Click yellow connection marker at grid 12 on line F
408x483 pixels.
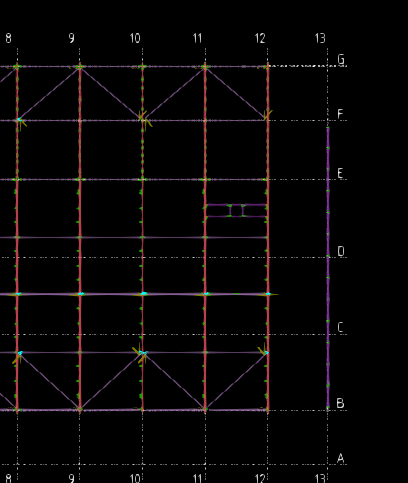point(267,115)
